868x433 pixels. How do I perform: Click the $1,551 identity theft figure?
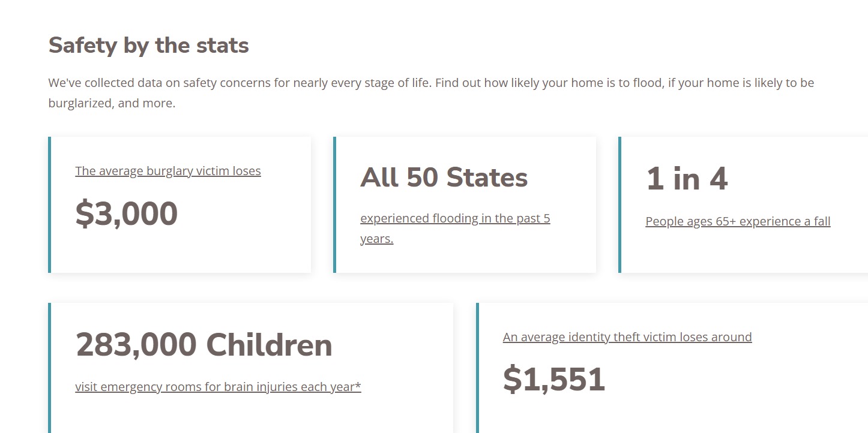coord(554,380)
